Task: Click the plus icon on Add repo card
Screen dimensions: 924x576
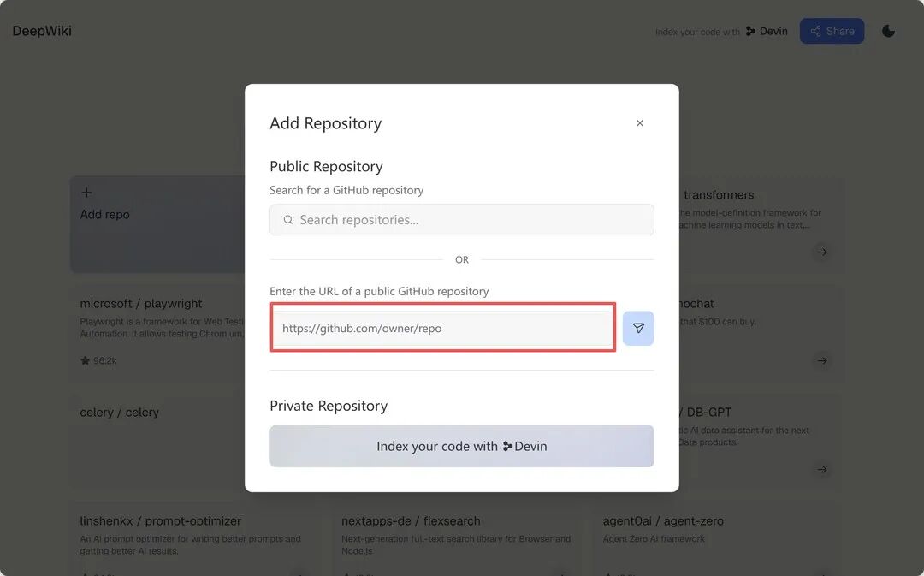Action: [86, 193]
